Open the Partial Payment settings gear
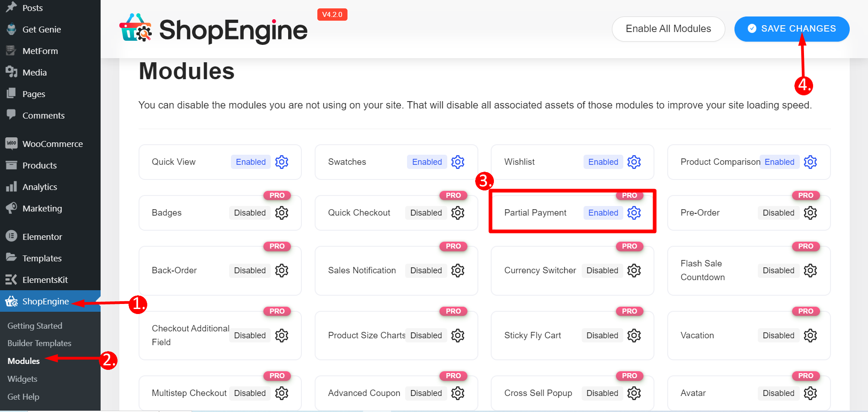868x412 pixels. pyautogui.click(x=634, y=212)
